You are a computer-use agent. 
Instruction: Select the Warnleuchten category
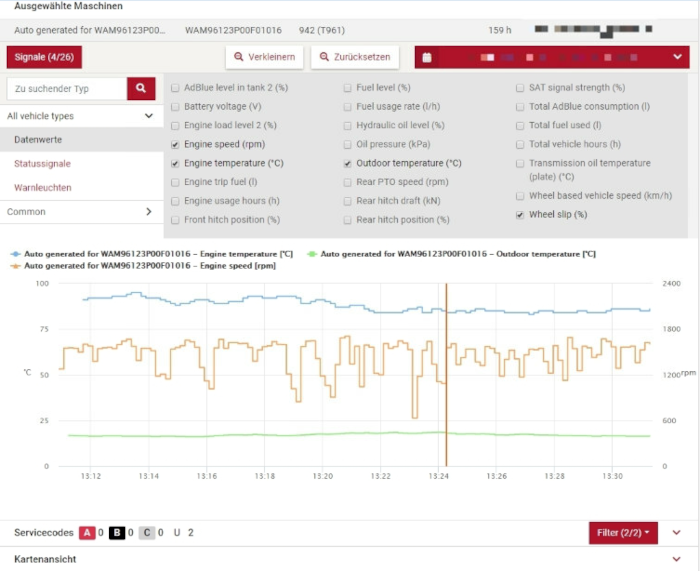(x=40, y=187)
